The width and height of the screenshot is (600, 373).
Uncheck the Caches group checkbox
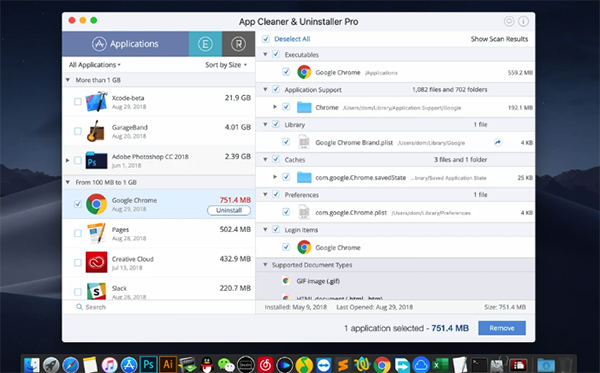pos(276,160)
